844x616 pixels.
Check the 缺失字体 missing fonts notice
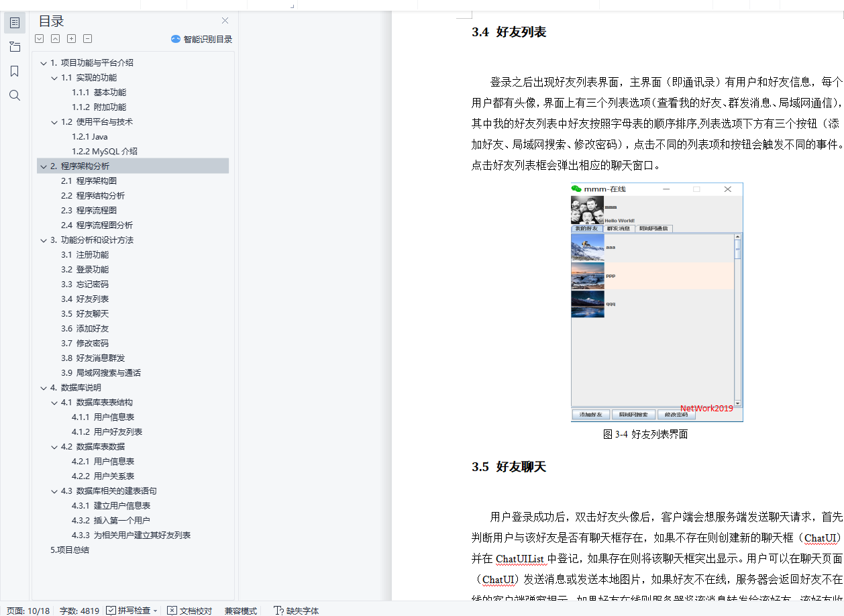coord(297,611)
